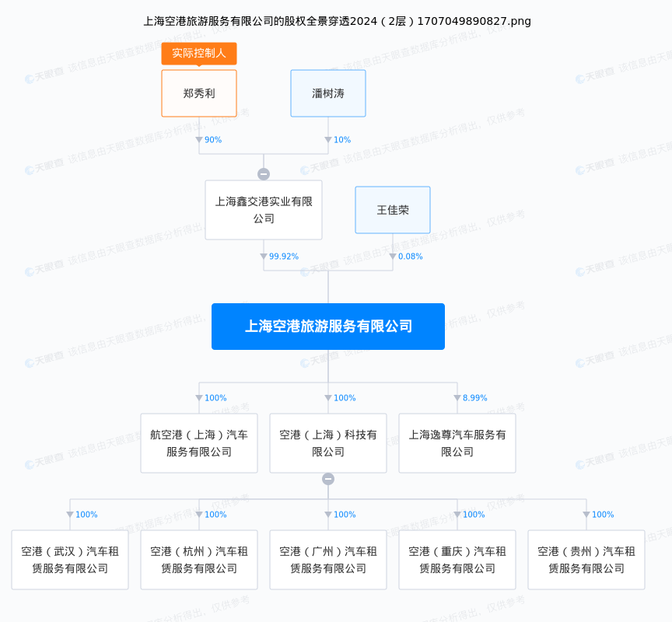The height and width of the screenshot is (622, 672).
Task: Select the 潘树涛 shareholder node
Action: (328, 93)
